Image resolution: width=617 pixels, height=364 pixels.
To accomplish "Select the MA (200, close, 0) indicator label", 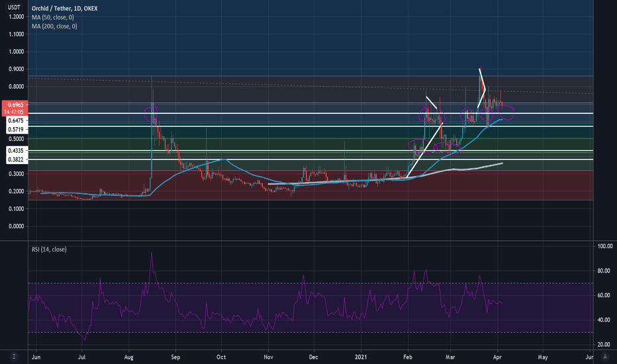I will (x=54, y=26).
